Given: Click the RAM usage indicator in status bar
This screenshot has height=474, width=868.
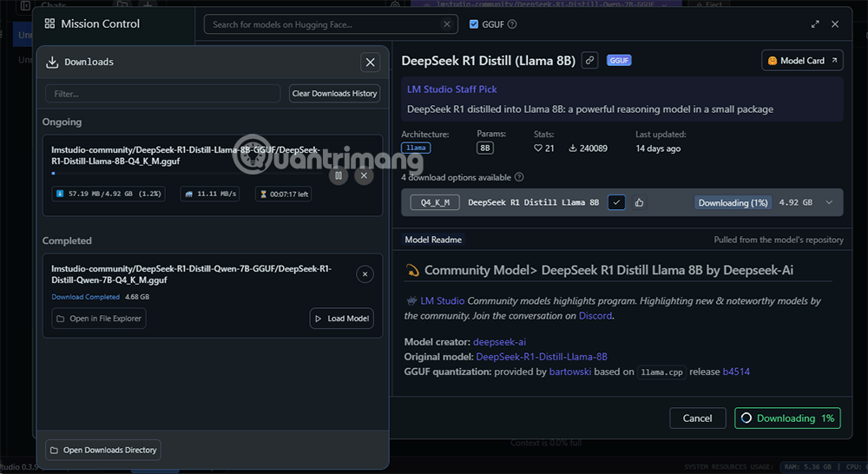Looking at the screenshot, I should tap(806, 467).
